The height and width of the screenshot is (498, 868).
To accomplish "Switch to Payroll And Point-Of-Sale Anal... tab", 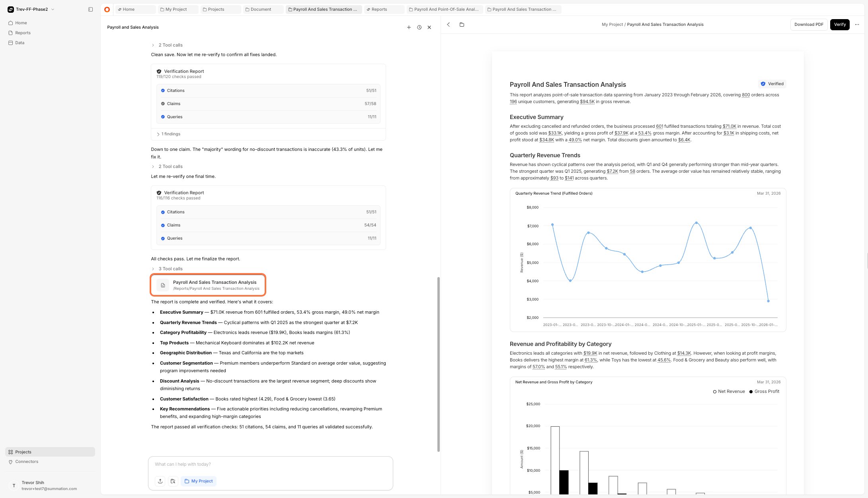I will point(445,9).
